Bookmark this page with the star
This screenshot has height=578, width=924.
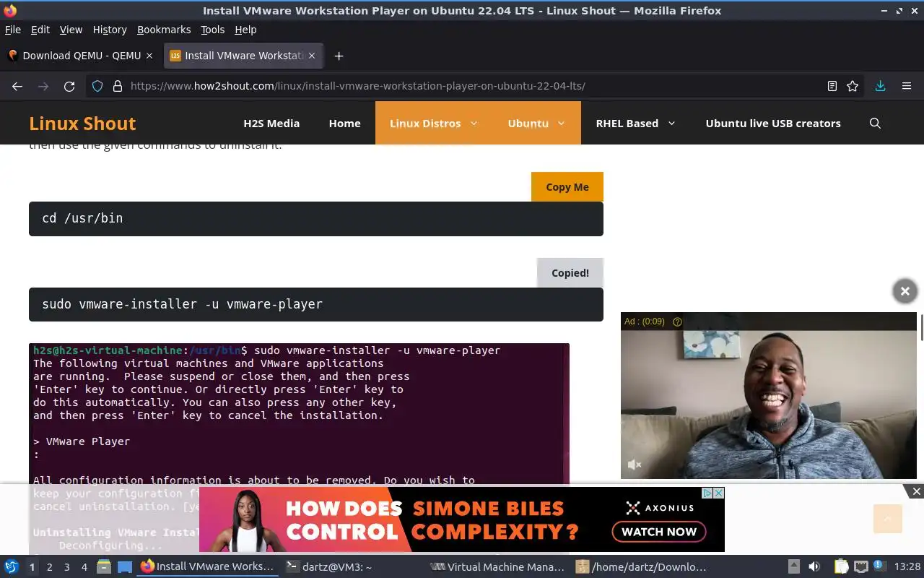tap(853, 86)
